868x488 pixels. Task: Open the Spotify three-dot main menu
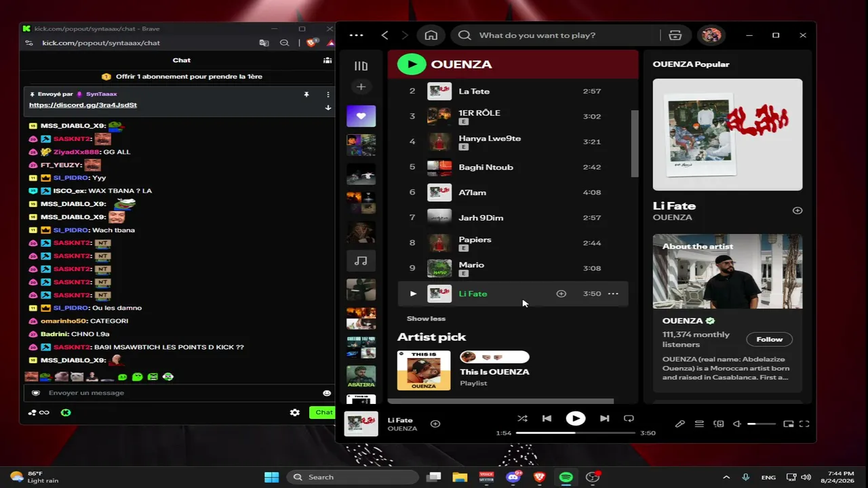click(x=357, y=35)
